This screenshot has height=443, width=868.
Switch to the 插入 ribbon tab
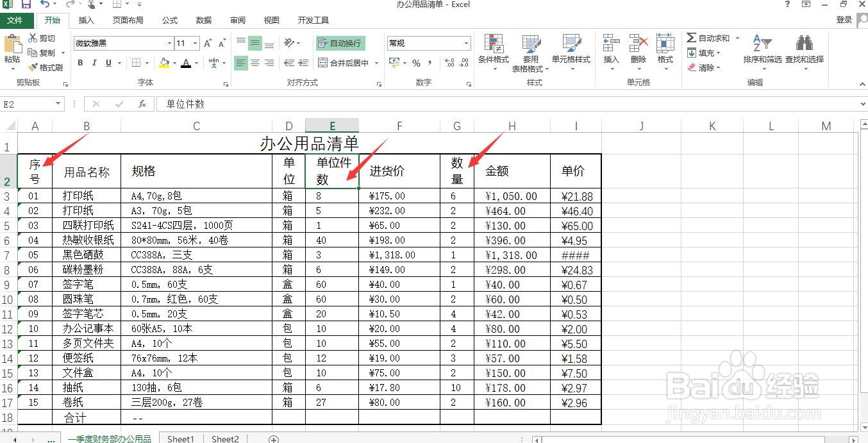click(x=86, y=20)
